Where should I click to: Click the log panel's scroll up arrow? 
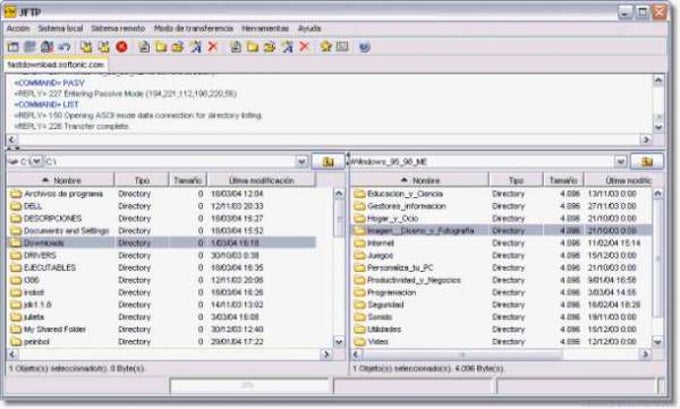(x=658, y=80)
